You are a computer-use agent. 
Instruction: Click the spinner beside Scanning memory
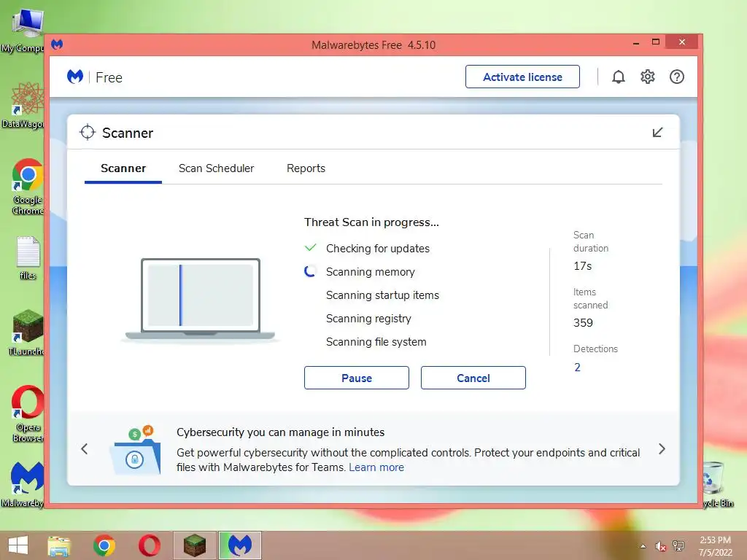pyautogui.click(x=310, y=271)
